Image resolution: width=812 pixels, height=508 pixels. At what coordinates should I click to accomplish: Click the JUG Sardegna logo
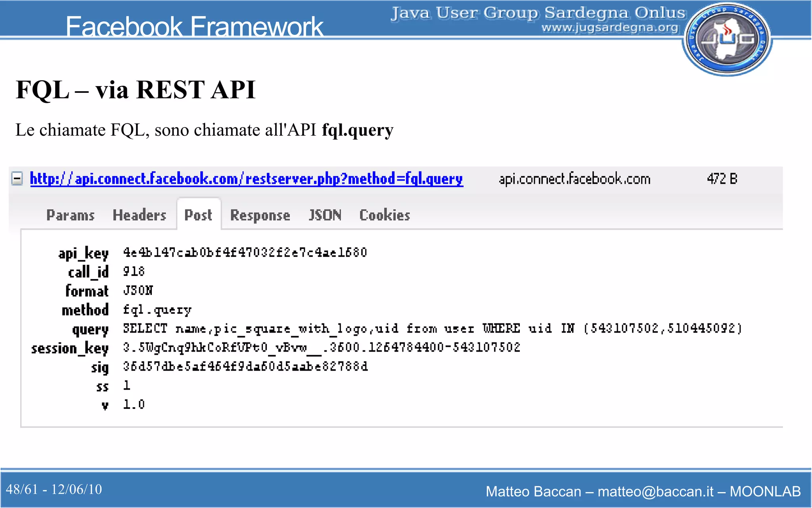pyautogui.click(x=727, y=39)
